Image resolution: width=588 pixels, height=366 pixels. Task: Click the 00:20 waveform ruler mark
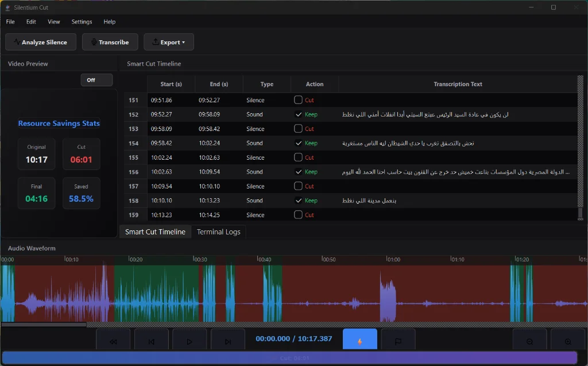[x=136, y=259]
